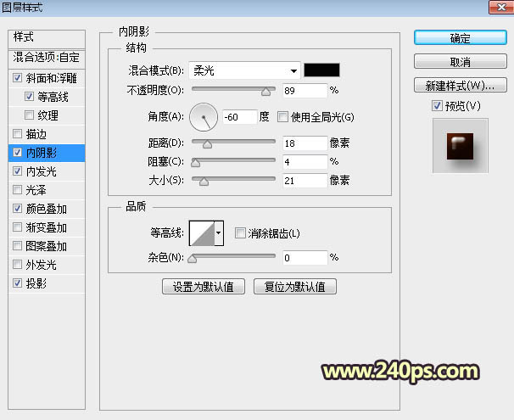The width and height of the screenshot is (514, 420).
Task: Select the 内发光 style row label
Action: click(42, 171)
